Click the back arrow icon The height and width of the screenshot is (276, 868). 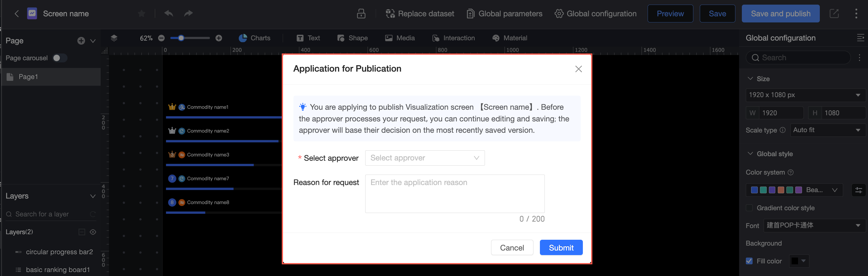17,14
